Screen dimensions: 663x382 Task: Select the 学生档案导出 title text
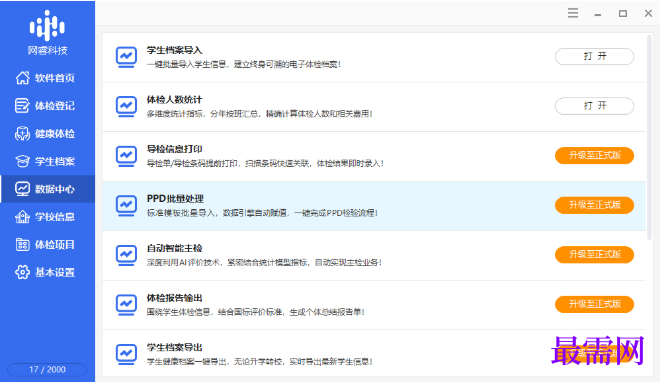point(174,347)
